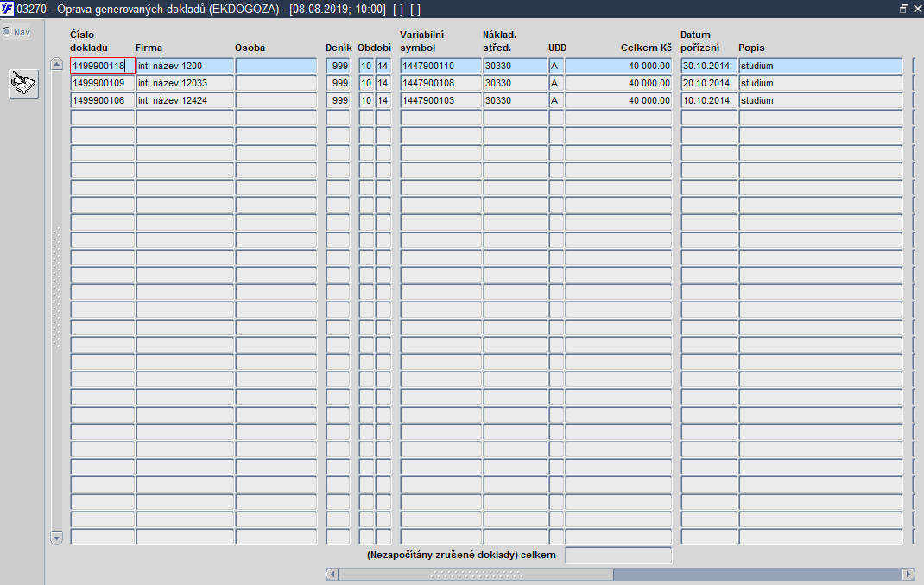Click scroll down arrow of records list
The width and height of the screenshot is (924, 585).
pos(57,537)
